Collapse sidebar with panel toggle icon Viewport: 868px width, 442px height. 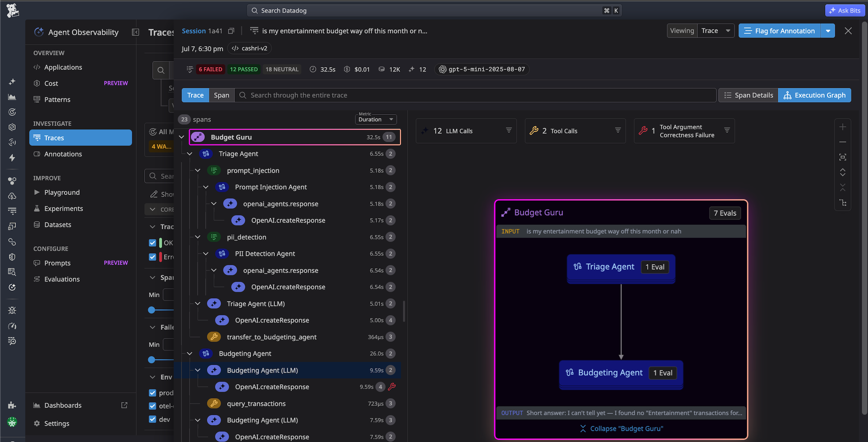point(136,32)
